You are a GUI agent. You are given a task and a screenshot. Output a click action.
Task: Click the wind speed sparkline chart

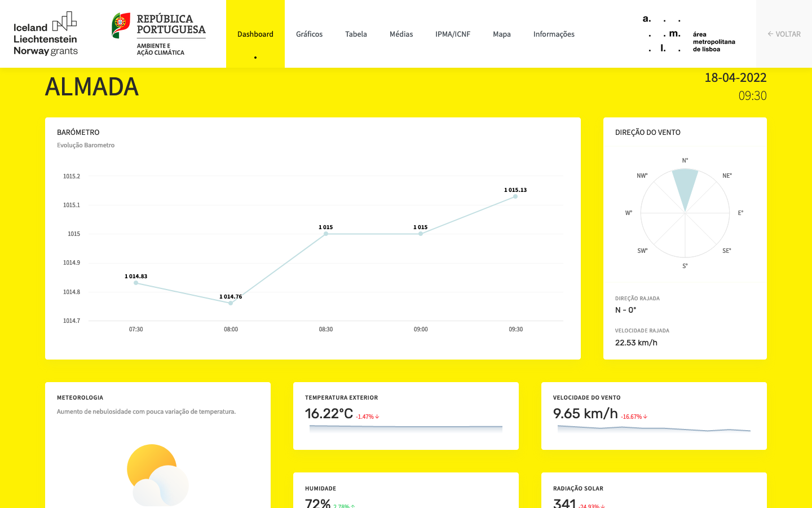coord(654,429)
